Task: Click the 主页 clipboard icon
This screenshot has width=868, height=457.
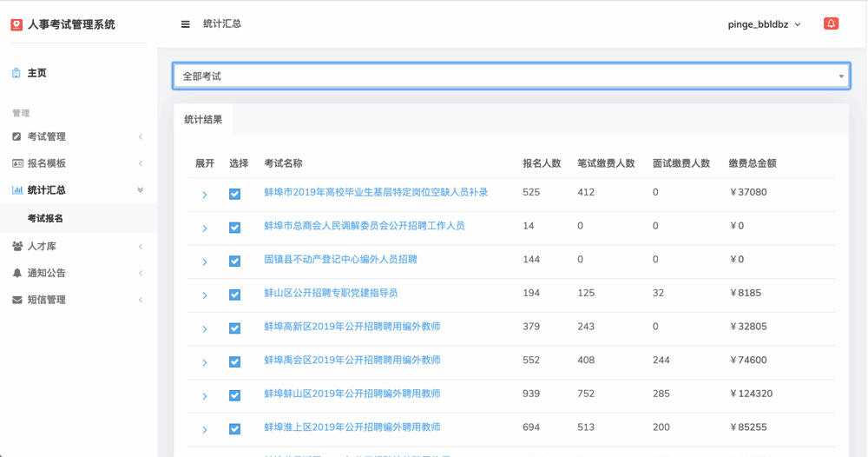Action: pos(16,73)
